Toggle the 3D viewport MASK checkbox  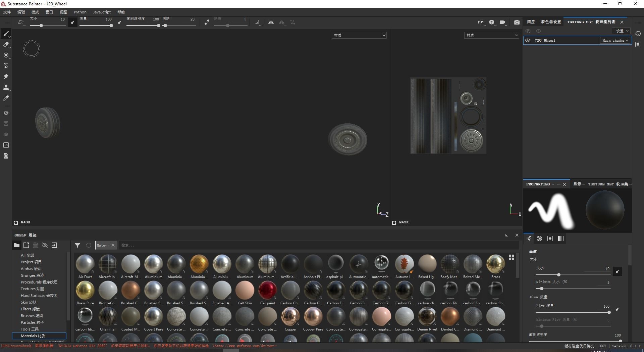point(16,222)
